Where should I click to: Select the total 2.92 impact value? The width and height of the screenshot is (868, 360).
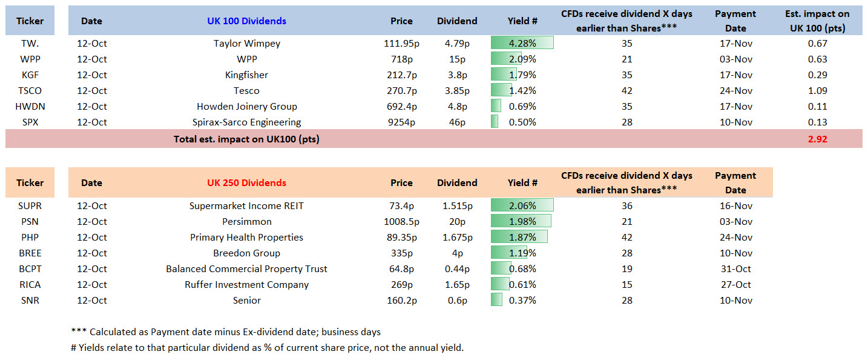817,139
